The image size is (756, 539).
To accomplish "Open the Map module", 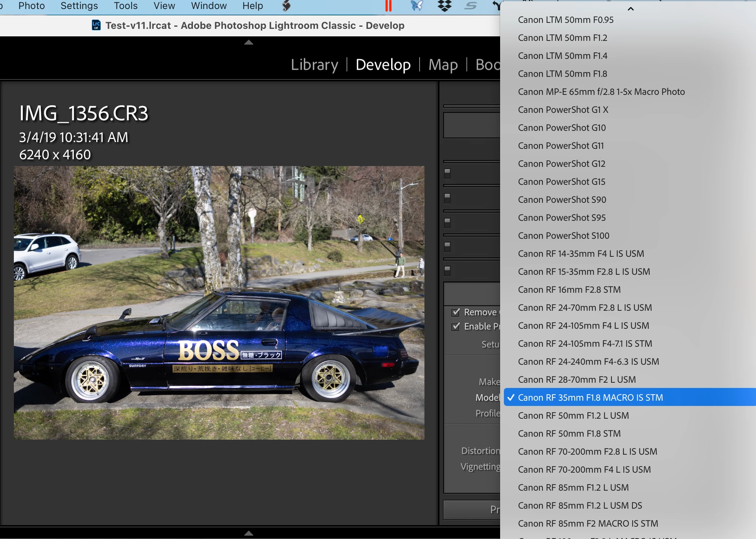I will (x=443, y=65).
